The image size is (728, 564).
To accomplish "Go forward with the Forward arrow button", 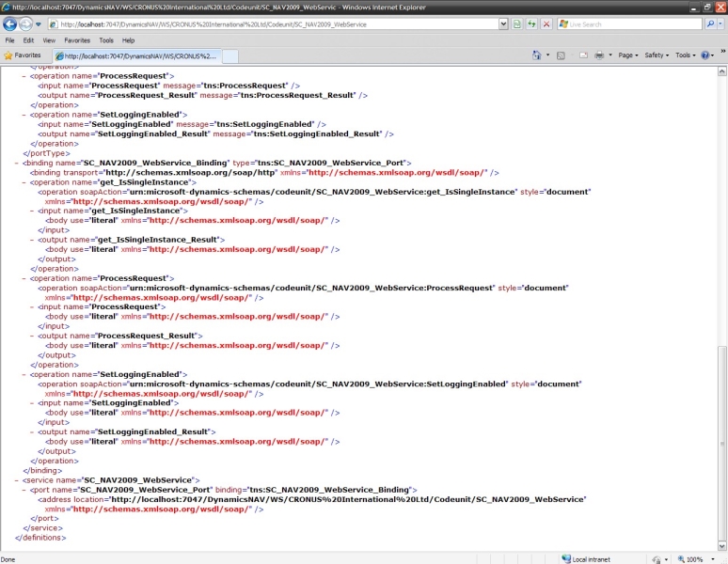I will click(x=25, y=23).
